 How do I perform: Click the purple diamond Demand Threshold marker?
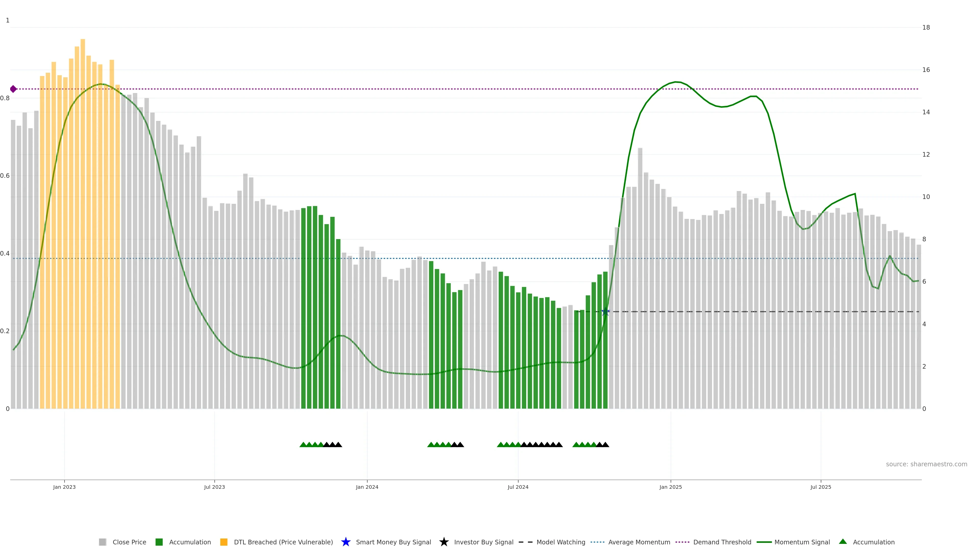[13, 89]
